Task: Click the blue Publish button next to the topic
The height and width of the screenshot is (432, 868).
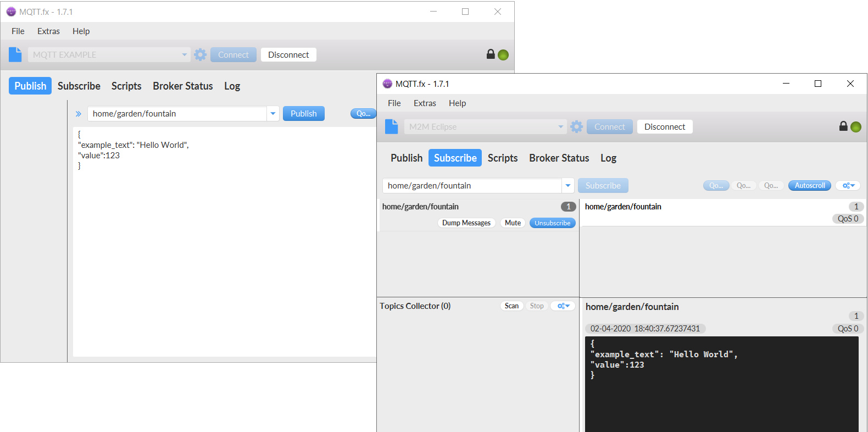Action: click(304, 114)
